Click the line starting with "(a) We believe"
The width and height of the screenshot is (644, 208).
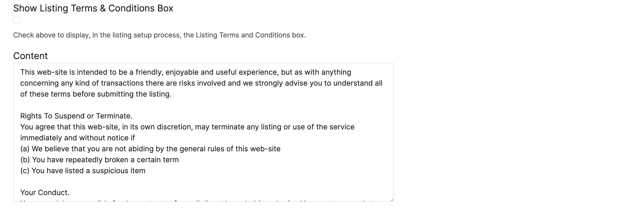pos(150,149)
